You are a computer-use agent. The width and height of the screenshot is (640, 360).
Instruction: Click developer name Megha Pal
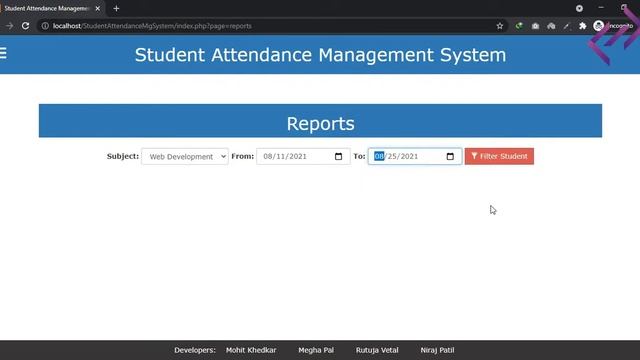pos(316,350)
